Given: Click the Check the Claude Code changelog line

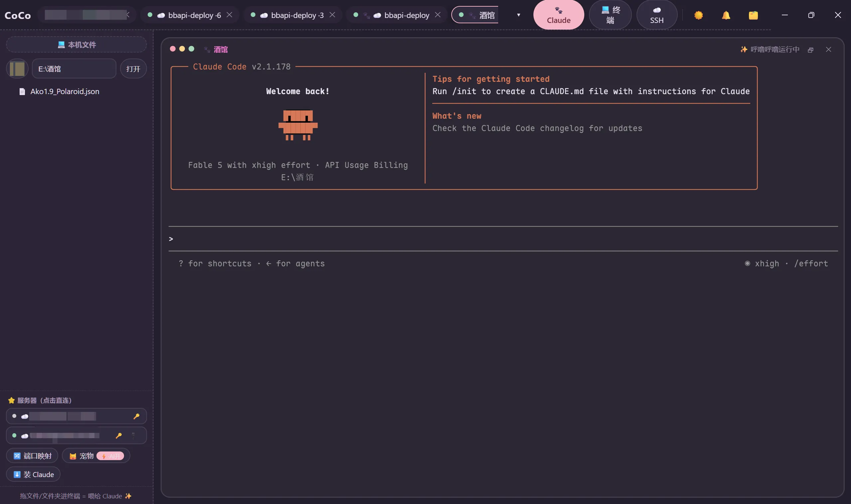Looking at the screenshot, I should pos(537,128).
